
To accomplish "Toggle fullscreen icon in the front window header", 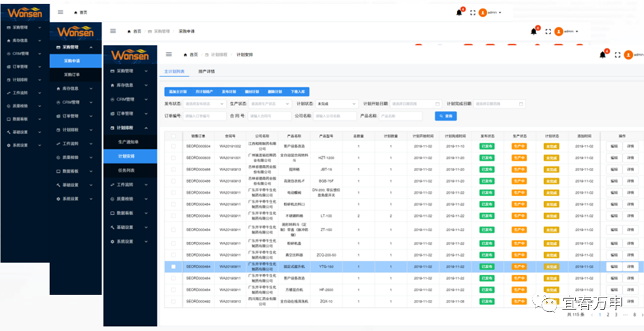I will 617,55.
